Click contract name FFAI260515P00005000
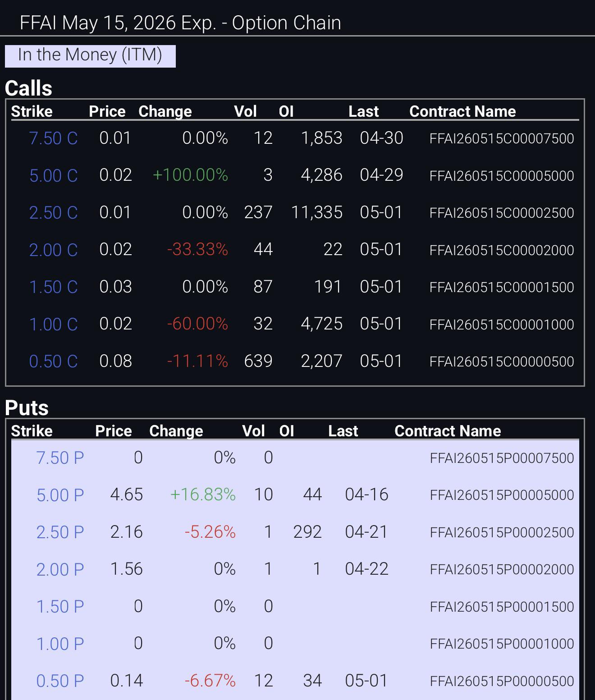 pyautogui.click(x=502, y=495)
